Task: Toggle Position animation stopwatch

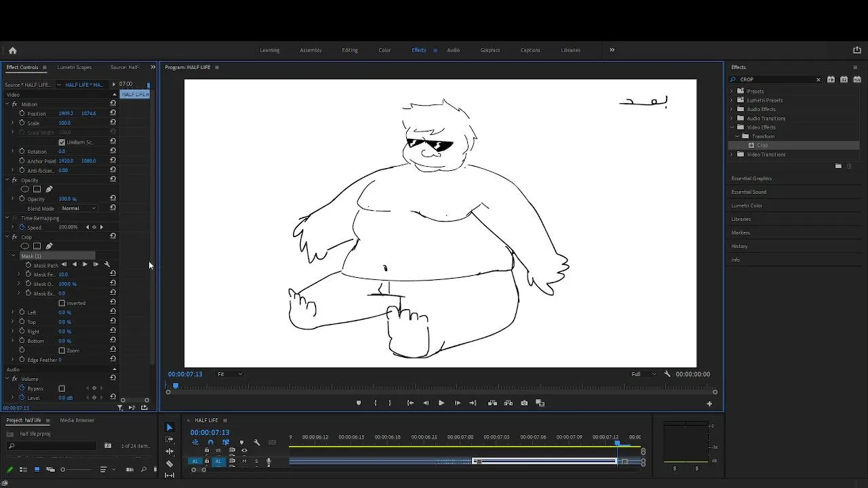Action: pyautogui.click(x=22, y=113)
